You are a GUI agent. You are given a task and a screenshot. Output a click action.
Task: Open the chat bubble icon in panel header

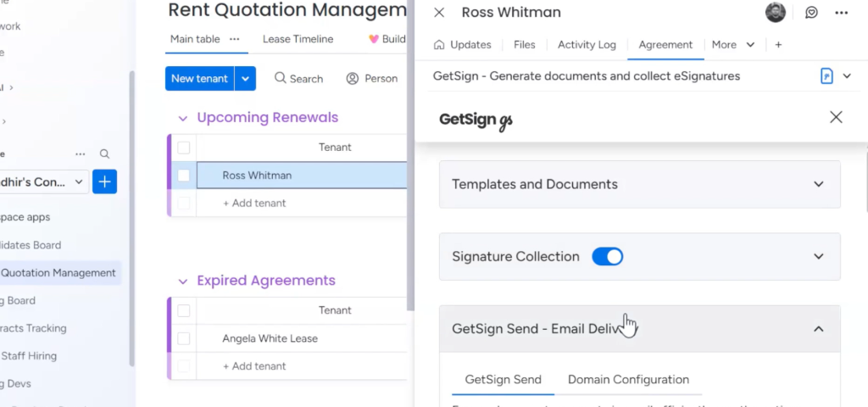(x=811, y=12)
